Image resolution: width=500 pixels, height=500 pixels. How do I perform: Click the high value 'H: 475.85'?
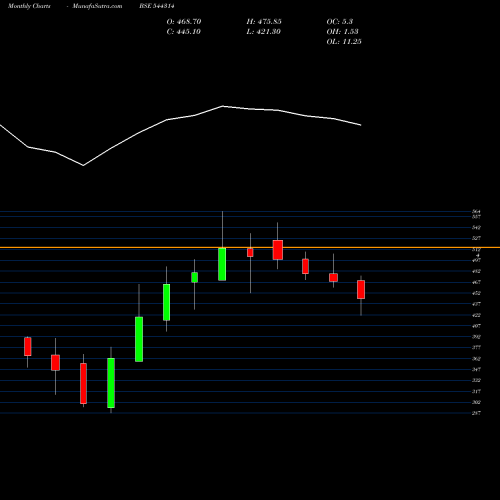(264, 22)
